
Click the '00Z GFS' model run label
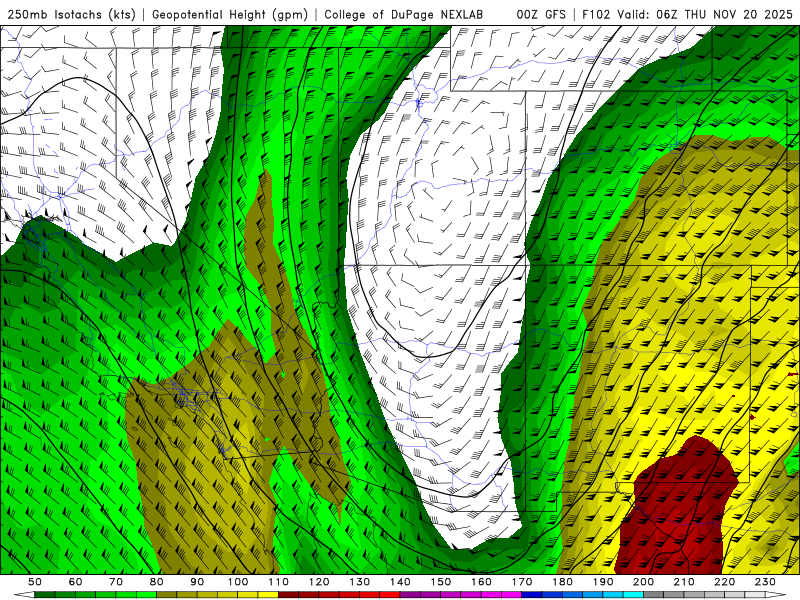[541, 14]
